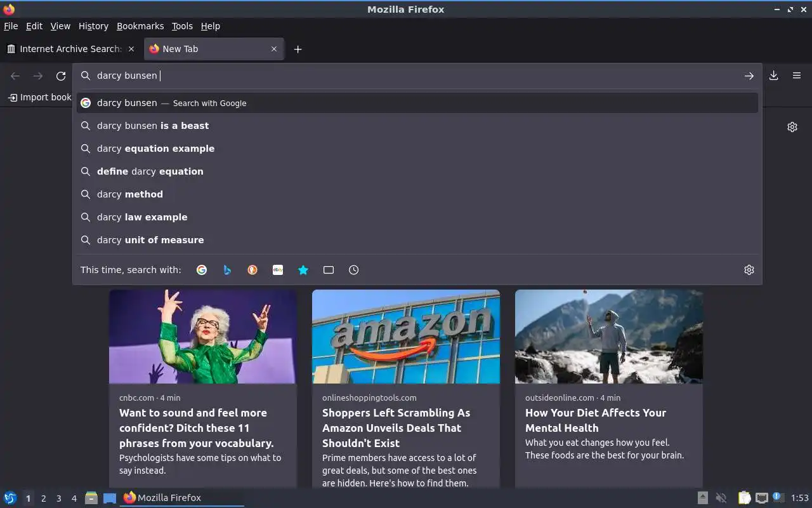Viewport: 812px width, 508px height.
Task: Search this time with DuckDuckGo icon
Action: tap(252, 270)
